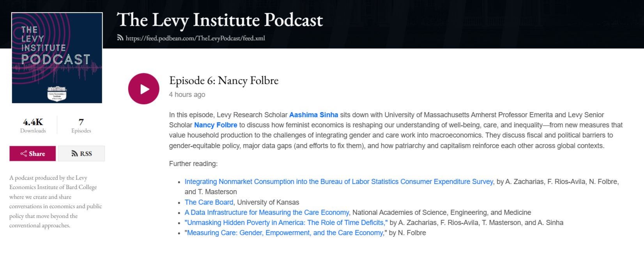This screenshot has width=644, height=253.
Task: Click The Levy Institute Podcast heading
Action: pyautogui.click(x=220, y=20)
